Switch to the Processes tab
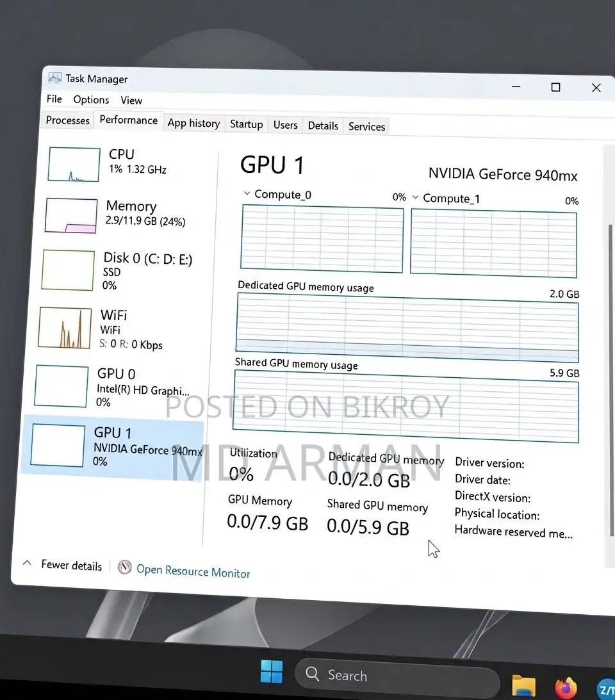Image resolution: width=615 pixels, height=700 pixels. [x=67, y=120]
